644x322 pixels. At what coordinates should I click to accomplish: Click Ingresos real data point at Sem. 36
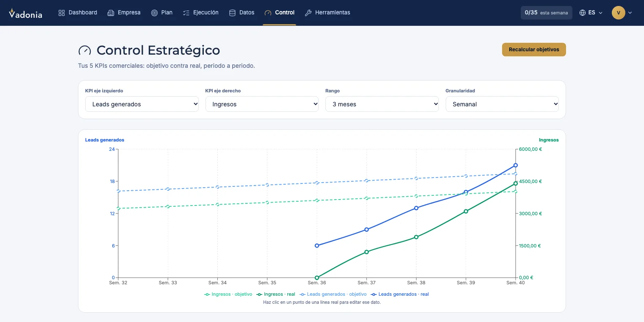pos(317,278)
